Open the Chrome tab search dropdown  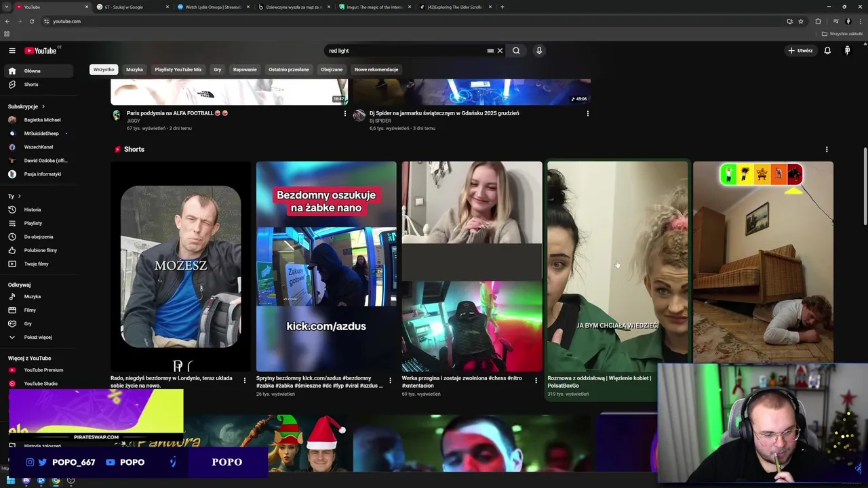(x=7, y=7)
